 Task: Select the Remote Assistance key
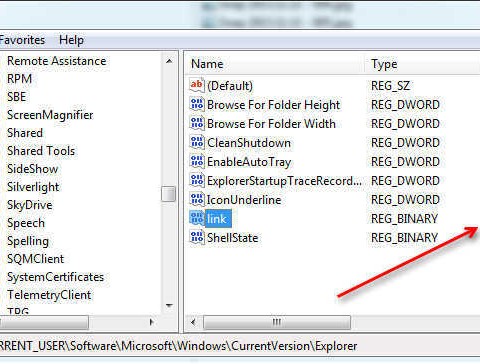click(57, 61)
